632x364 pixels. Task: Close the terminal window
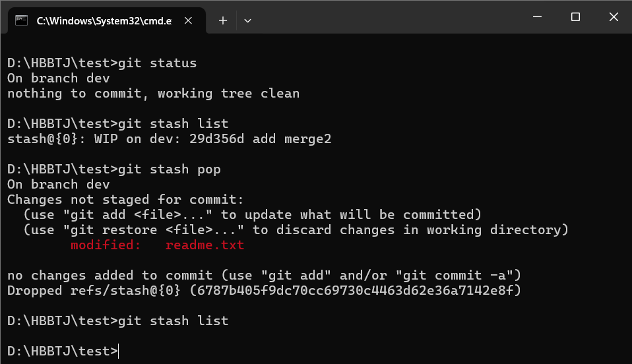[x=614, y=17]
